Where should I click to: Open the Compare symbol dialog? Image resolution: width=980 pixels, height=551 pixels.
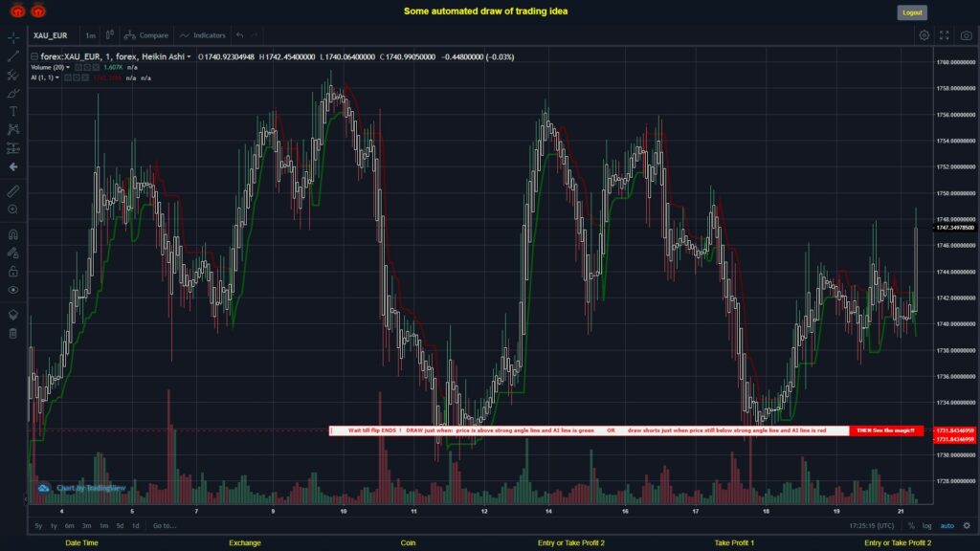pos(146,35)
